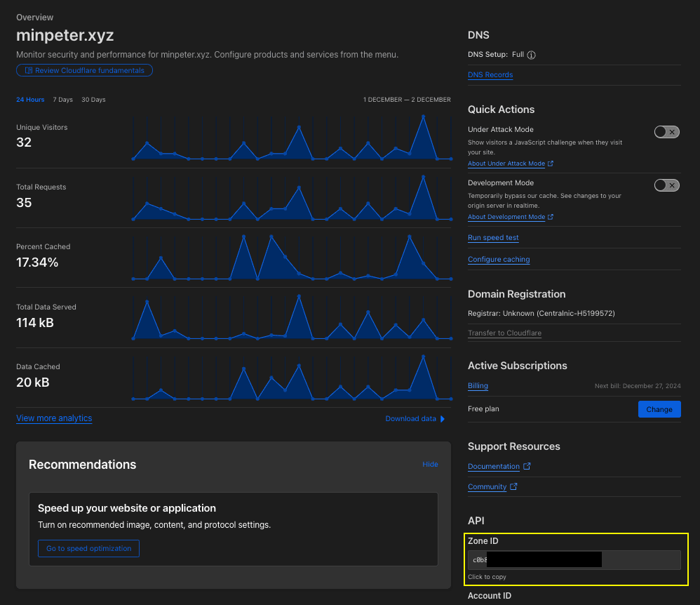Open the DNS Records link
This screenshot has width=700, height=605.
490,75
